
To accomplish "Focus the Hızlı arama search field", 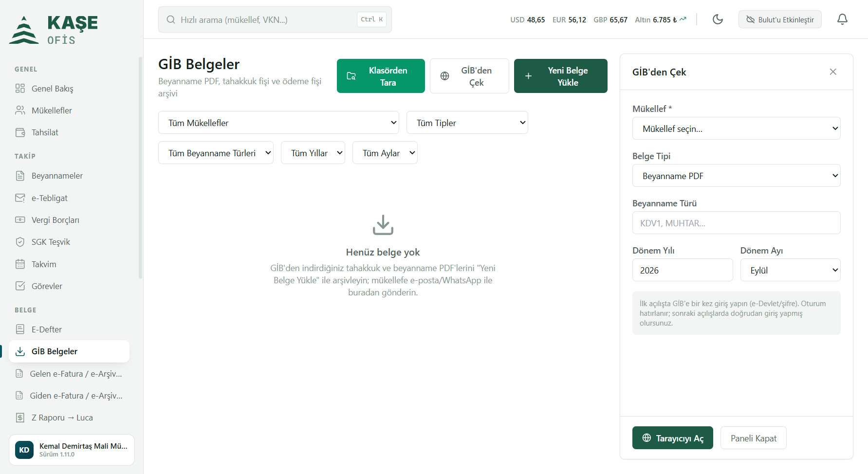I will 275,19.
